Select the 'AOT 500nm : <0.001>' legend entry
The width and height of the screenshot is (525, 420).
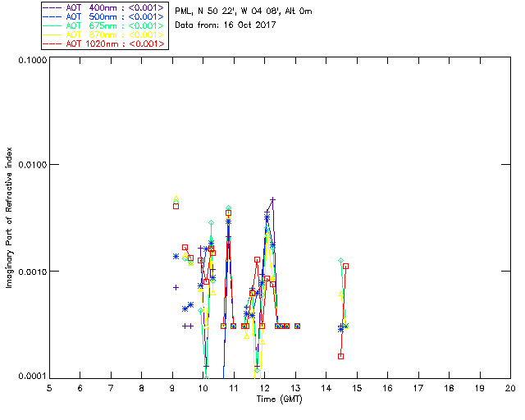point(103,16)
